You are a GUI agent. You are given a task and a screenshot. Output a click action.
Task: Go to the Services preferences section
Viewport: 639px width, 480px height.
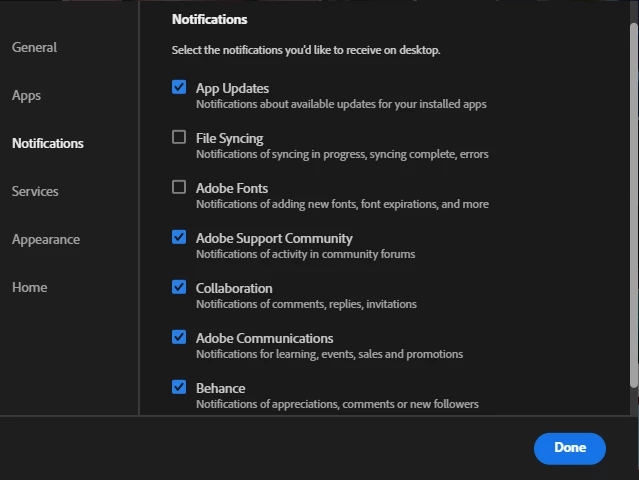(x=35, y=192)
